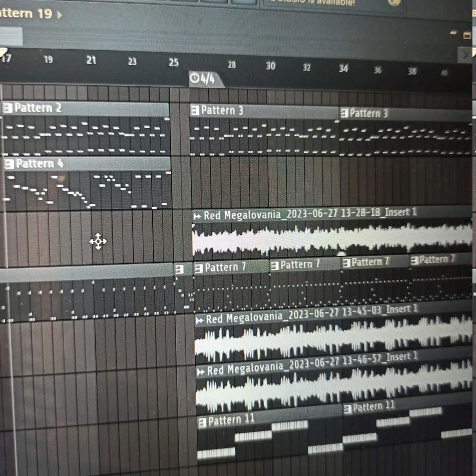Select the Red Megalovania 13-45-03_Insert 1 clip title

(312, 315)
